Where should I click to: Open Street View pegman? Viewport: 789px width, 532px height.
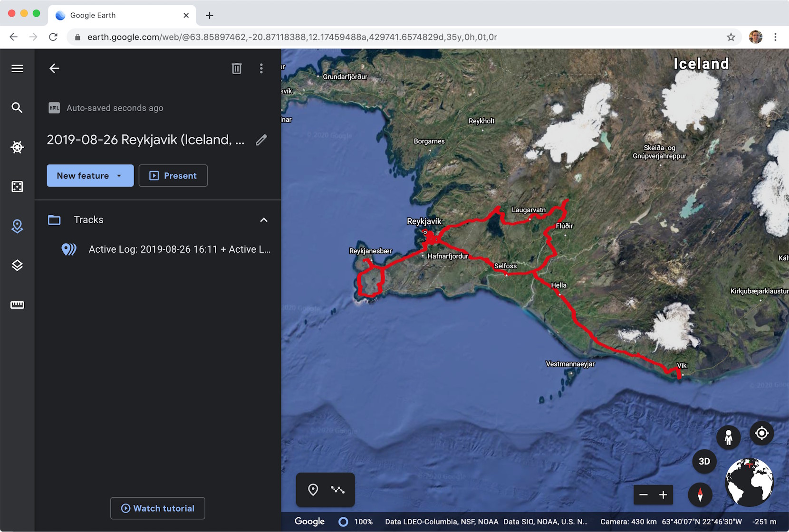tap(728, 437)
